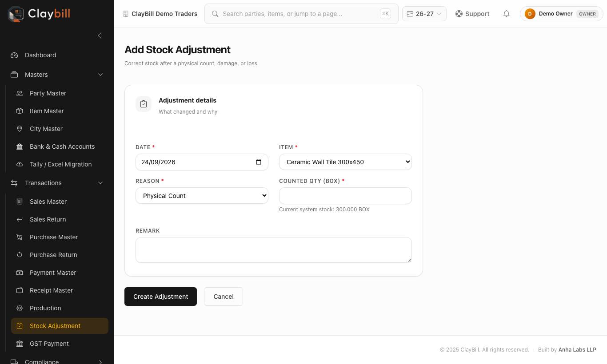Open the Demo Owner account menu
607x364 pixels.
(562, 14)
